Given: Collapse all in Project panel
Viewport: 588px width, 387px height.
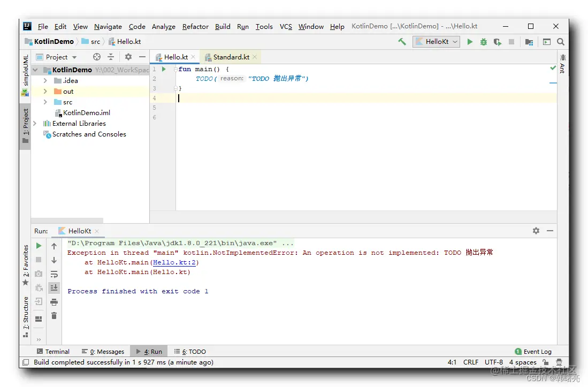Looking at the screenshot, I should coord(111,57).
